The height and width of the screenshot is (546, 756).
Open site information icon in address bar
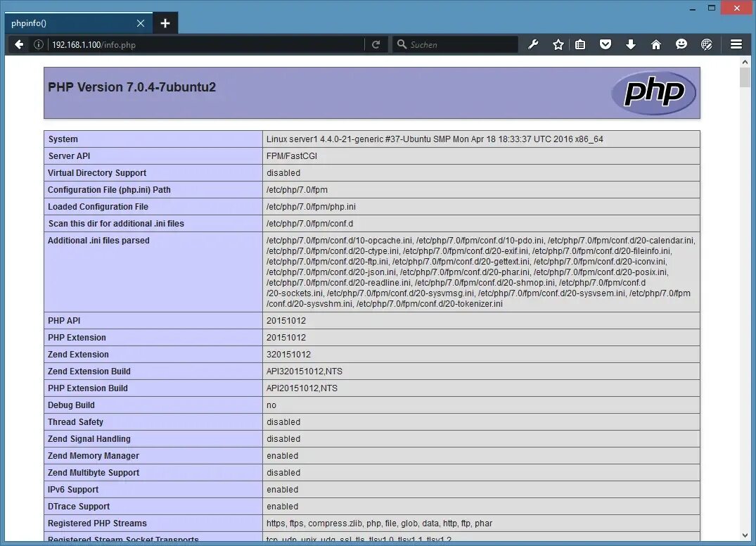[39, 44]
